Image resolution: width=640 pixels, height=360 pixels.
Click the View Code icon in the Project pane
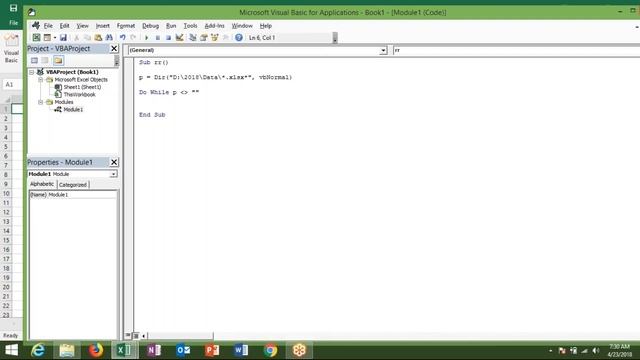pyautogui.click(x=34, y=60)
